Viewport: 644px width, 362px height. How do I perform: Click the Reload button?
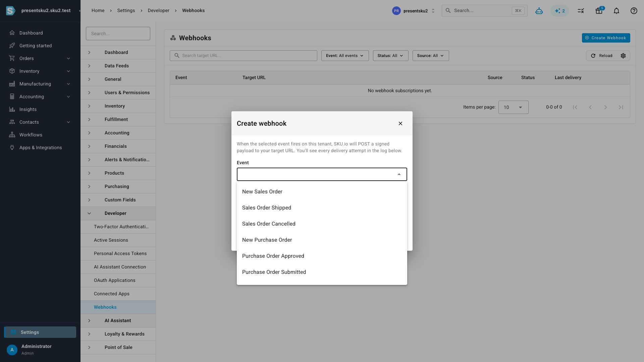tap(602, 56)
